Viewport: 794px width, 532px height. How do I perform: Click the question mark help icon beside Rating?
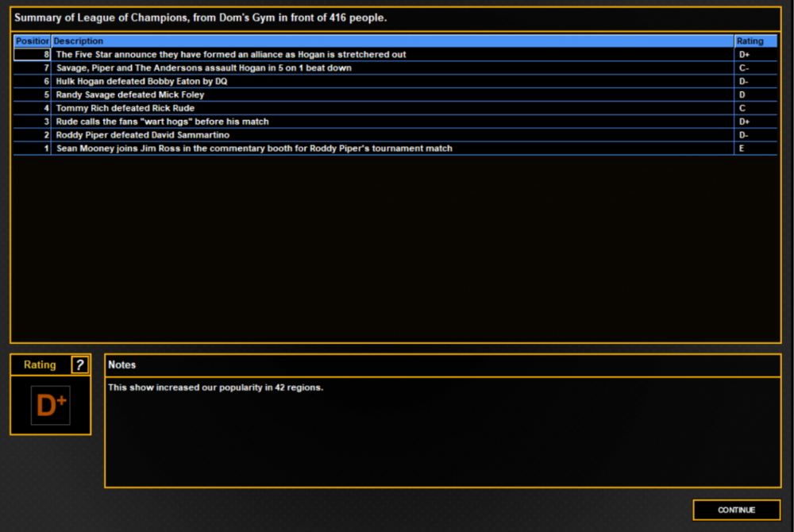click(x=79, y=365)
